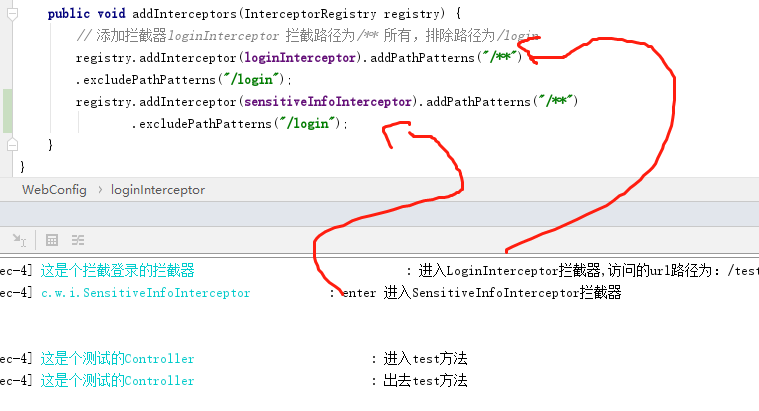759x411 pixels.
Task: Click the breadcrumb chevron after WebConfig
Action: click(100, 190)
